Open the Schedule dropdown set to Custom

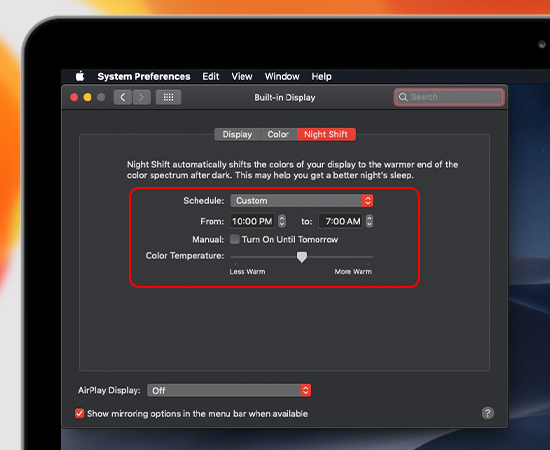(x=302, y=201)
